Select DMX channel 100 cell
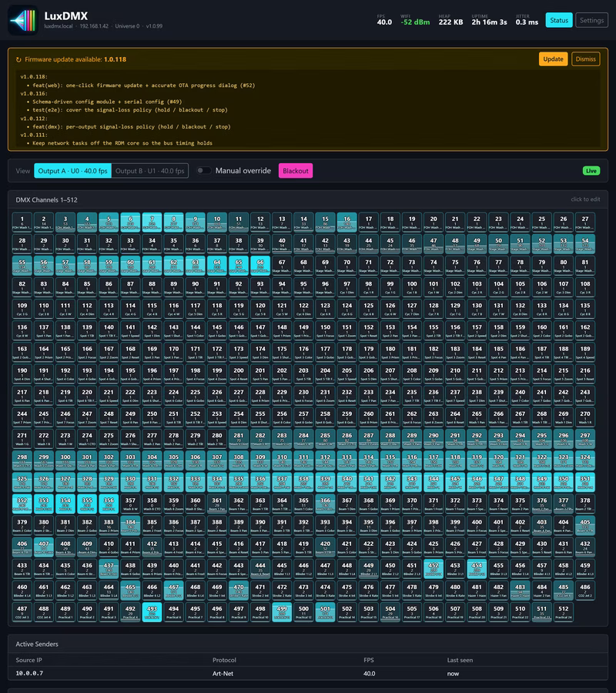 (412, 287)
